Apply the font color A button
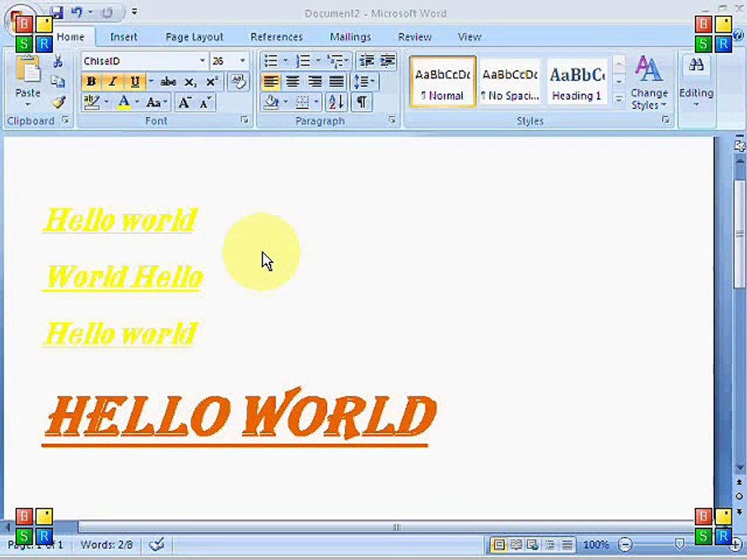The width and height of the screenshot is (747, 560). 124,103
